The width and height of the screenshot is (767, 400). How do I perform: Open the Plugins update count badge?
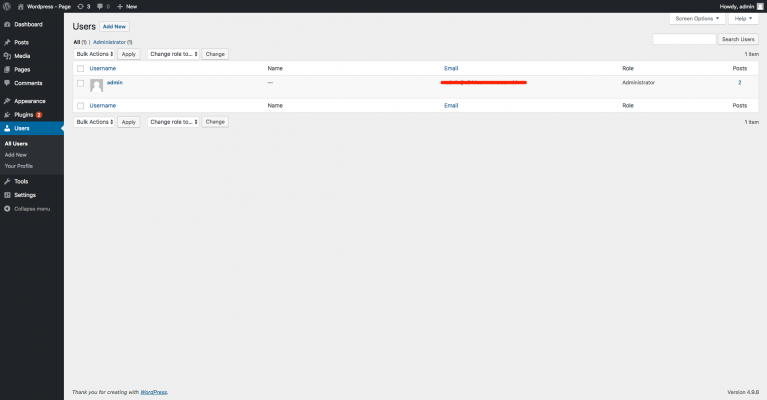(39, 115)
